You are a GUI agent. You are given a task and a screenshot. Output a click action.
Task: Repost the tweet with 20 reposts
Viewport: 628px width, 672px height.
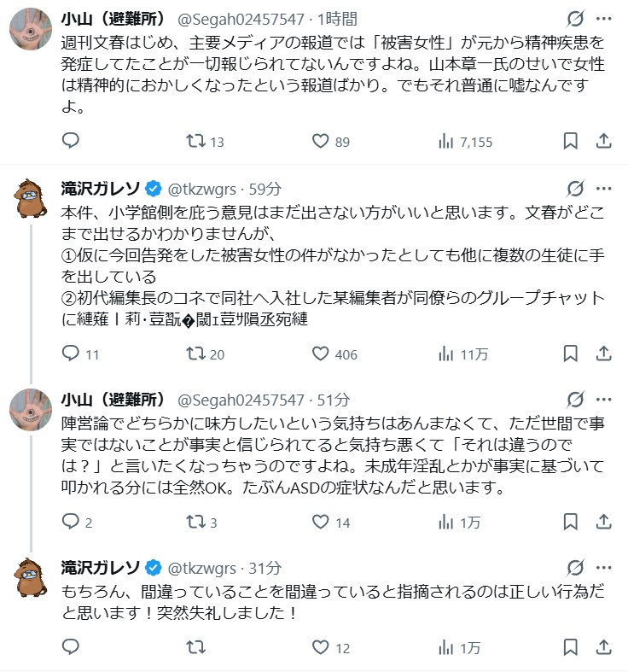pos(195,354)
